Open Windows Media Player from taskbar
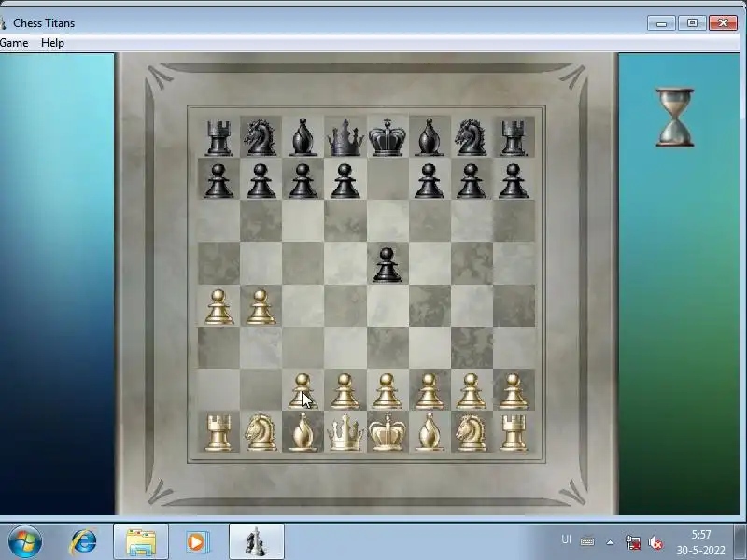 coord(196,541)
